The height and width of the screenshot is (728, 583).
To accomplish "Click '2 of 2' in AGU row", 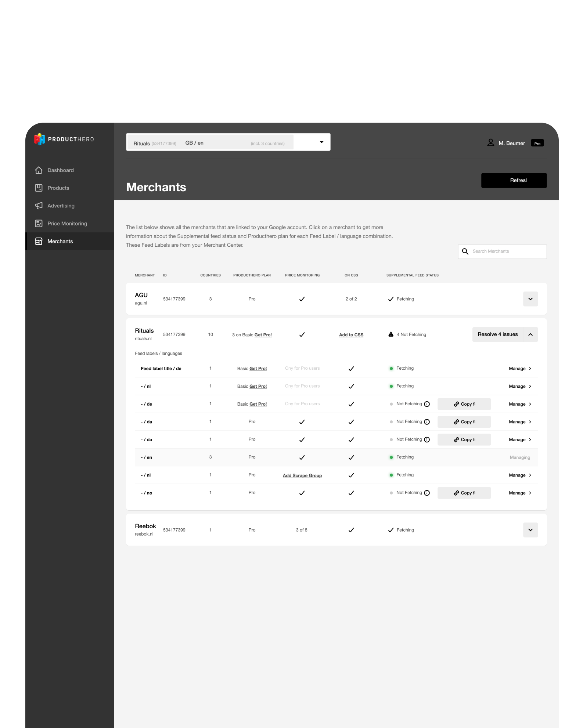I will click(x=351, y=299).
